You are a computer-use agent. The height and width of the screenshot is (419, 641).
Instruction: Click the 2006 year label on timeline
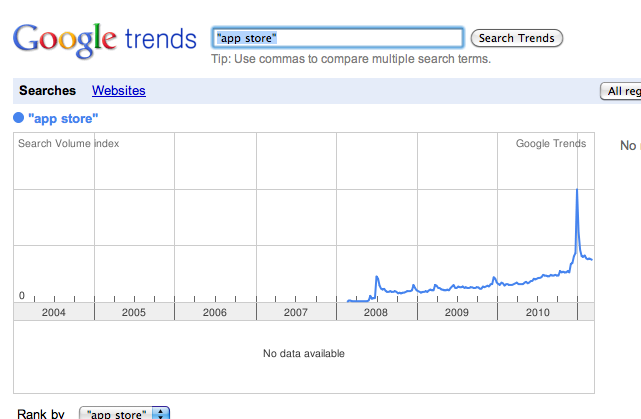tap(215, 312)
